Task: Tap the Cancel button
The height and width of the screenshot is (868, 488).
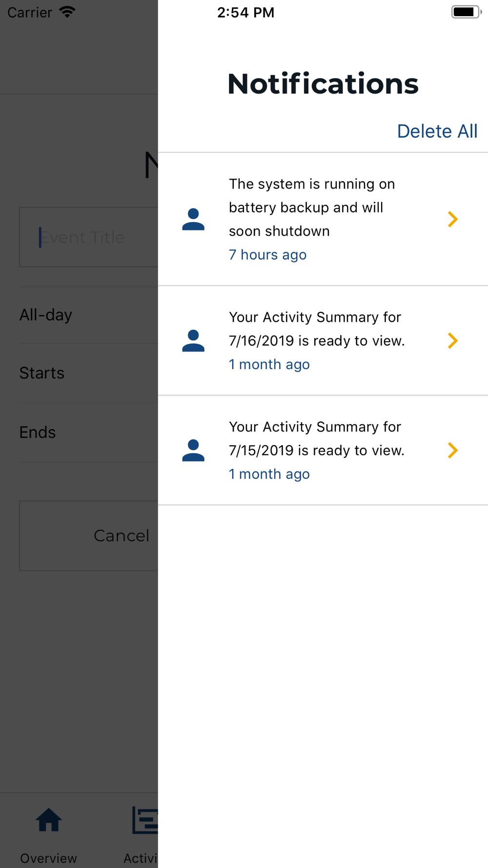Action: pos(89,536)
